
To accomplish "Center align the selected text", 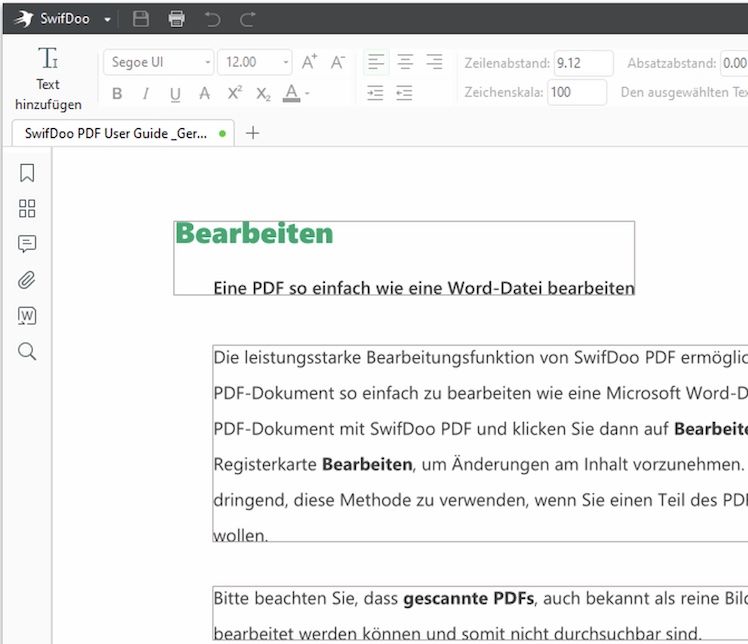I will pyautogui.click(x=405, y=62).
